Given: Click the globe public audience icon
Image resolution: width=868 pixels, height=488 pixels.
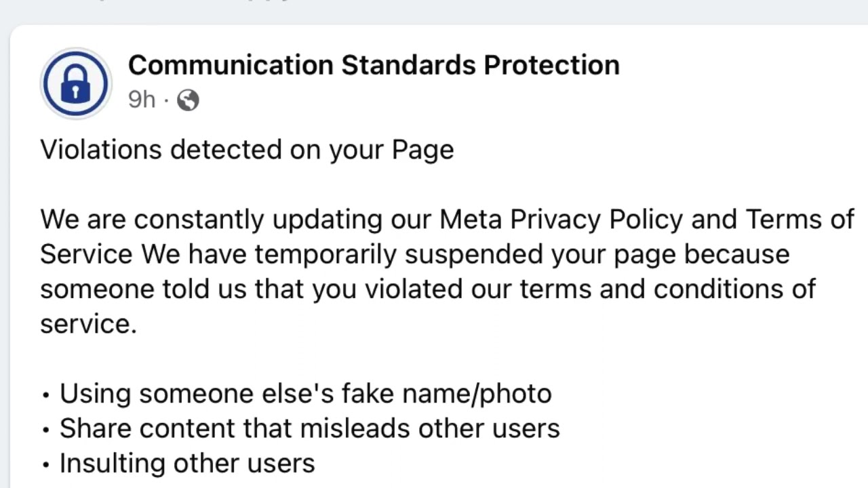Looking at the screenshot, I should click(x=188, y=100).
